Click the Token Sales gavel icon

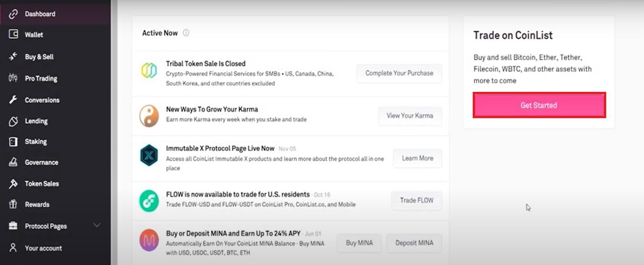coord(13,184)
